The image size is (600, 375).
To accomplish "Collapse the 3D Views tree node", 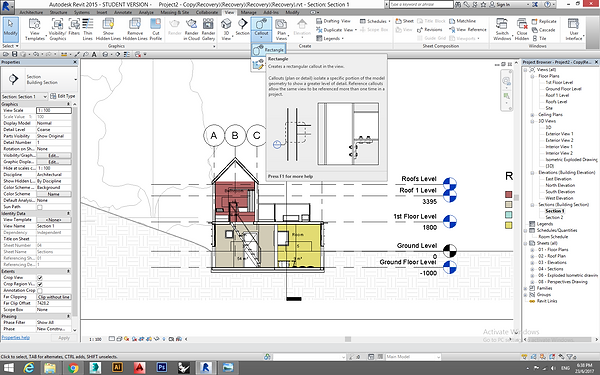I will click(x=532, y=121).
